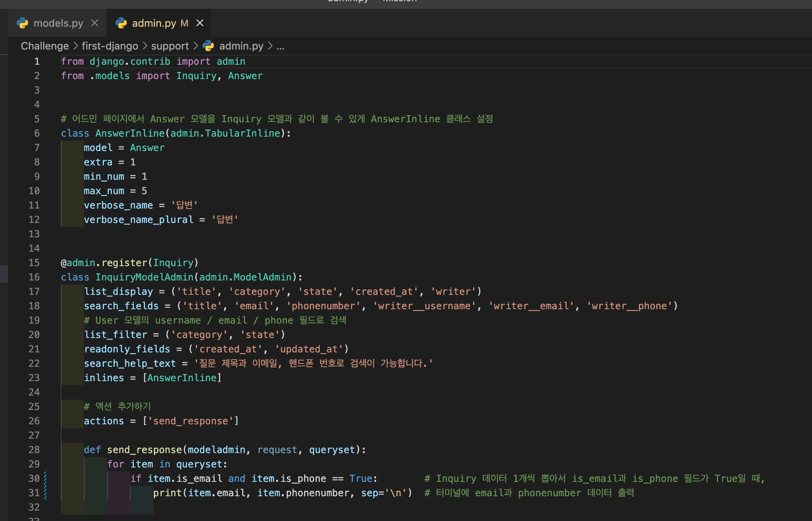Screen dimensions: 812x521
Task: Click 'writer__phone' string on line 18
Action: pos(629,306)
